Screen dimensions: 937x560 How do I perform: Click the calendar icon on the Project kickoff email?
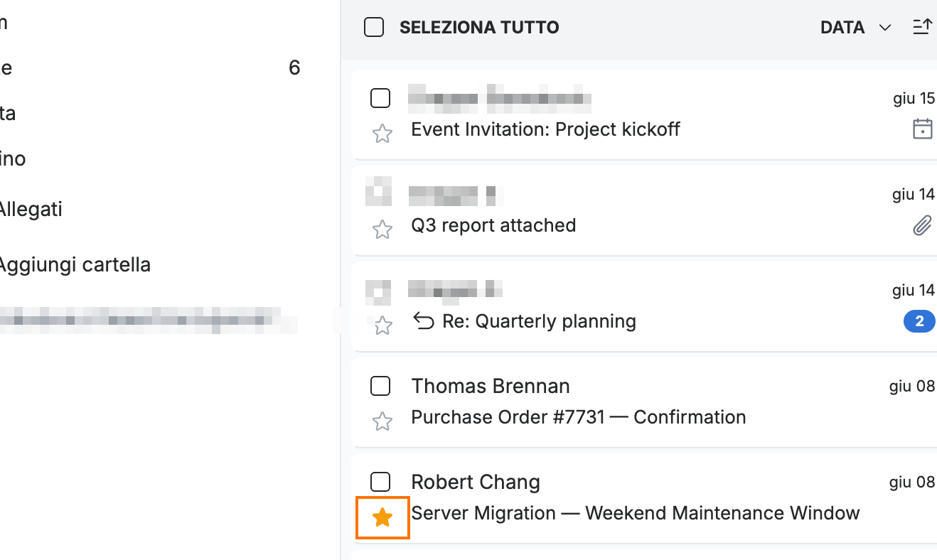tap(922, 129)
